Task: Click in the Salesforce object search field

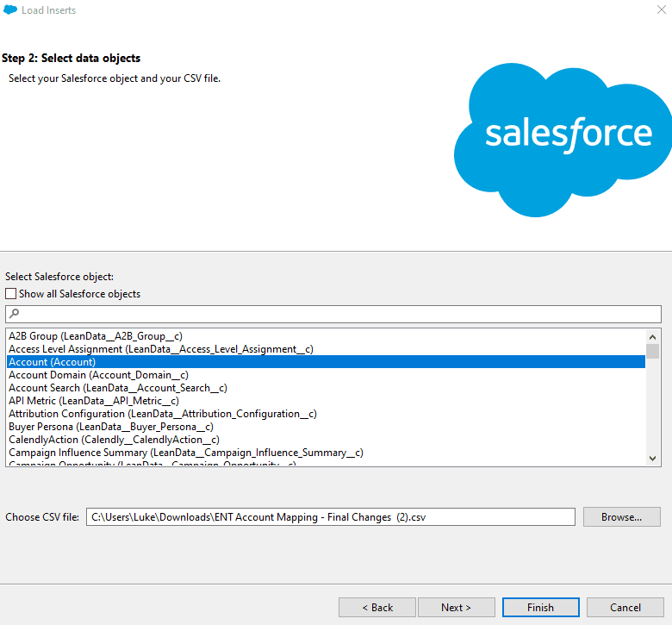Action: 336,314
